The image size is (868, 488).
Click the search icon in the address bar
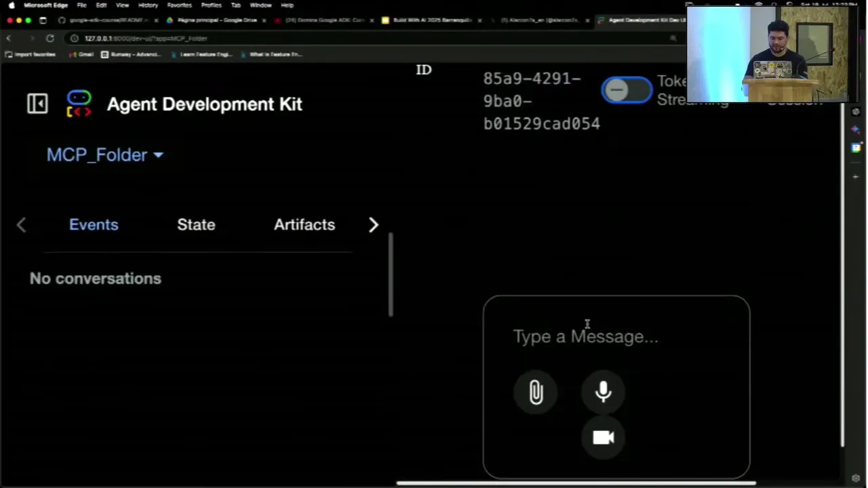pos(673,38)
